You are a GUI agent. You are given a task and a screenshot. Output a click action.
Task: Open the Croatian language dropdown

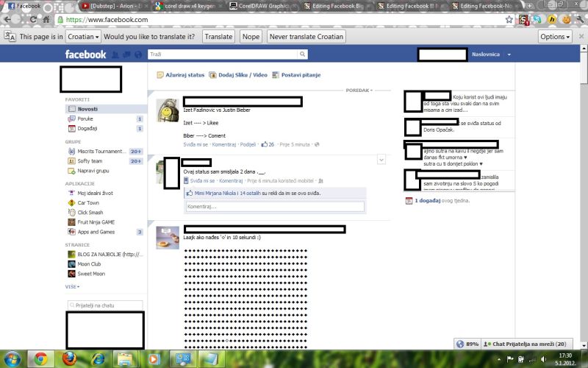click(83, 37)
